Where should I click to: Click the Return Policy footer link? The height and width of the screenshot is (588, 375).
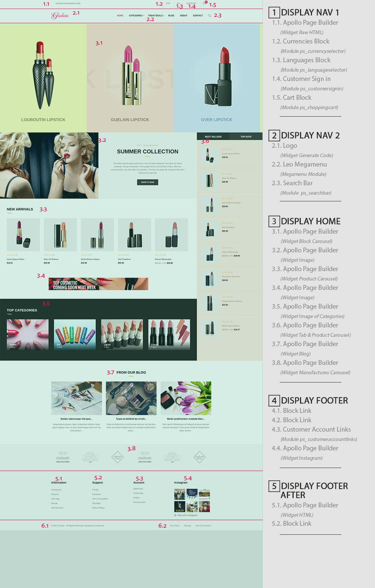click(98, 508)
